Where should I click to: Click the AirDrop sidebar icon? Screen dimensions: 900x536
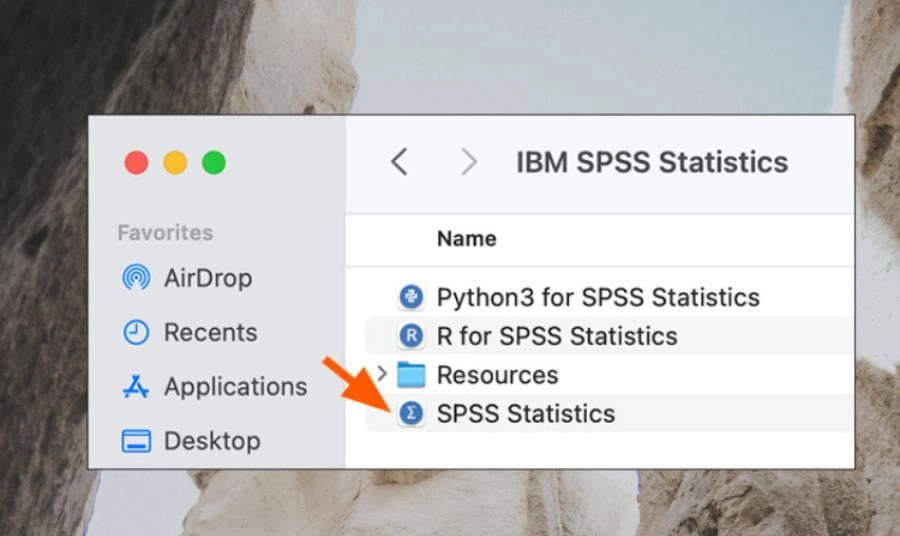[x=136, y=278]
